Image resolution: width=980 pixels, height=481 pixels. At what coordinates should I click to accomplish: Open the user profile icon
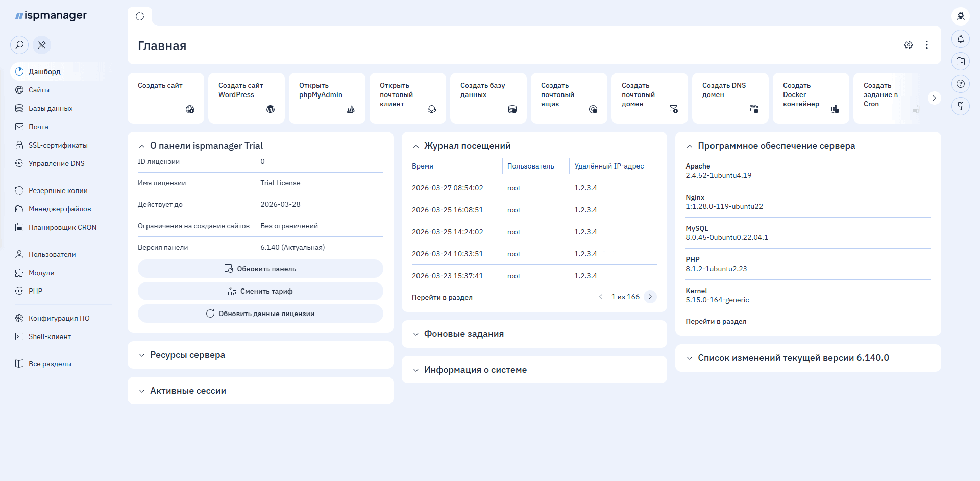pos(961,16)
